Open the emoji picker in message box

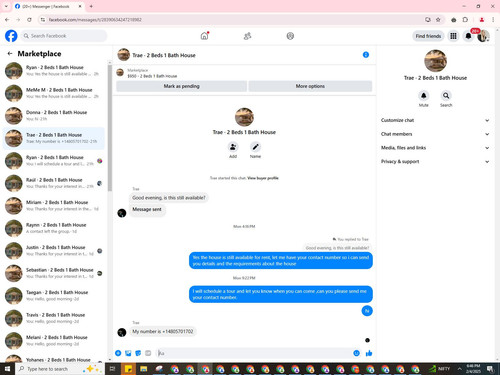tap(356, 353)
